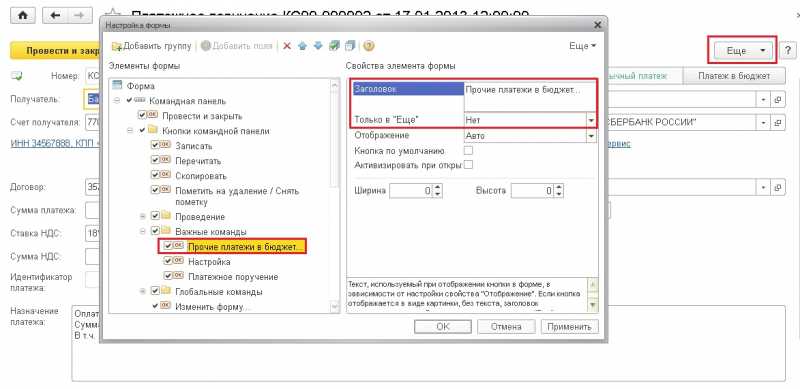
Task: Open the Только в "Еще" dropdown
Action: [x=591, y=120]
